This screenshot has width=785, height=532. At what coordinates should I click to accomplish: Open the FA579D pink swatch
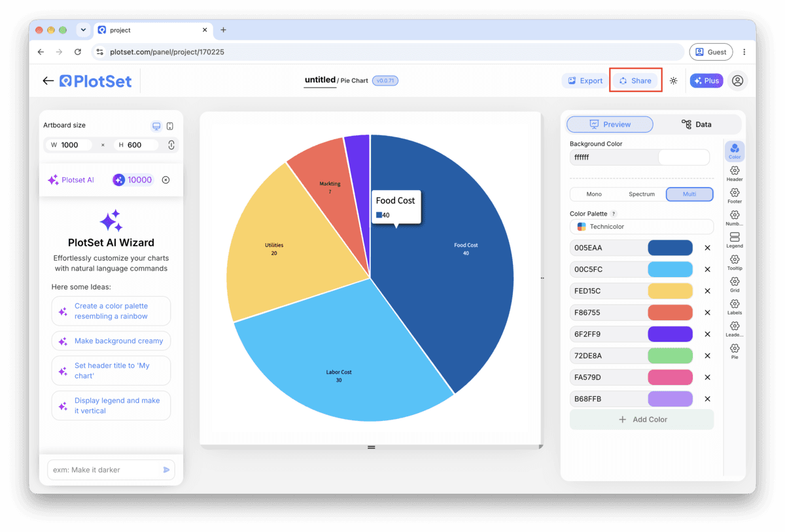[x=671, y=377]
